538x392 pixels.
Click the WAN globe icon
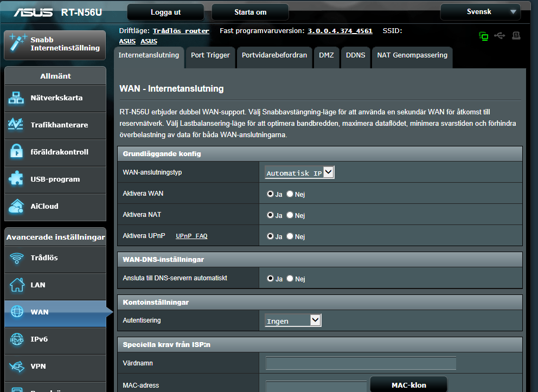coord(17,311)
